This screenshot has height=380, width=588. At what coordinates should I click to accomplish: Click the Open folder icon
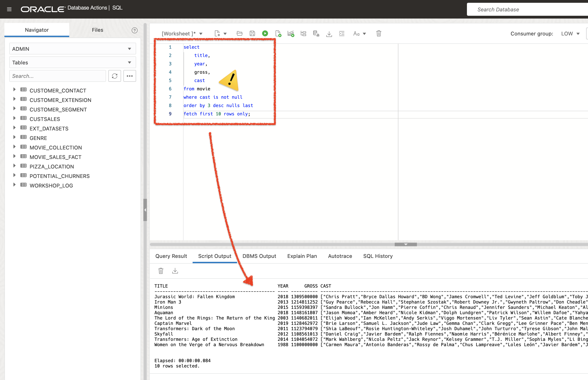click(x=239, y=34)
